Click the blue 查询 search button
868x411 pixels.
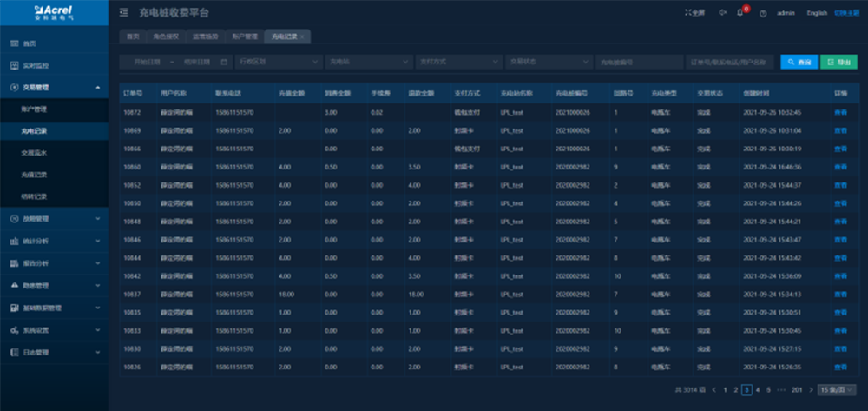tap(799, 62)
